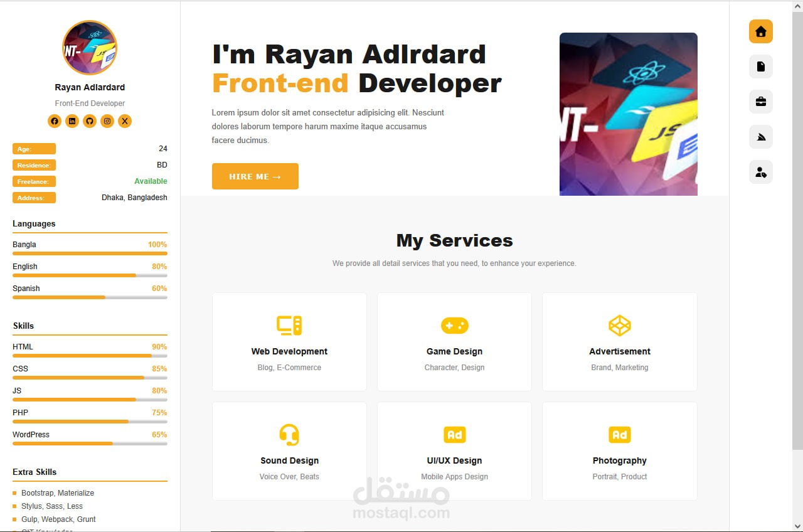The width and height of the screenshot is (803, 532).
Task: Click the round profile avatar in sidebar
Action: [90, 48]
